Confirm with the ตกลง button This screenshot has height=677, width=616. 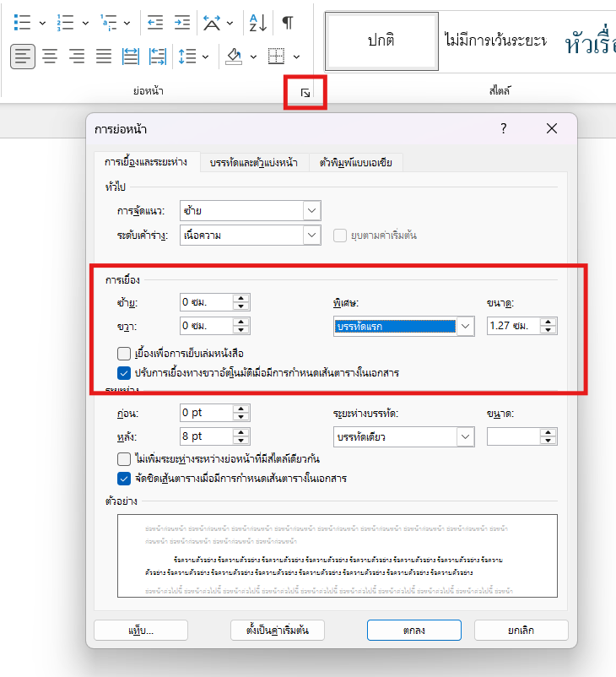coord(414,631)
